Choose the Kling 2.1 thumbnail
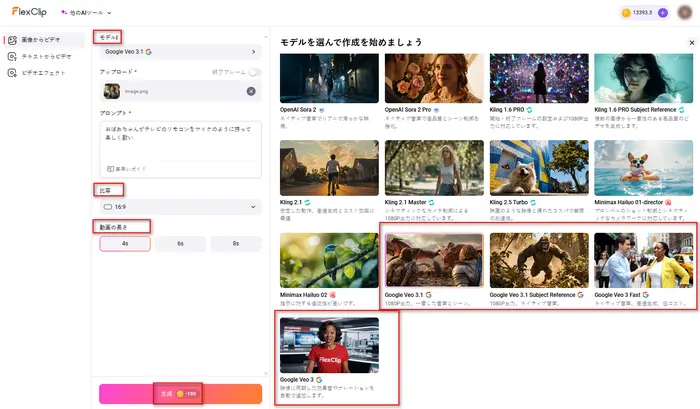 pyautogui.click(x=329, y=168)
